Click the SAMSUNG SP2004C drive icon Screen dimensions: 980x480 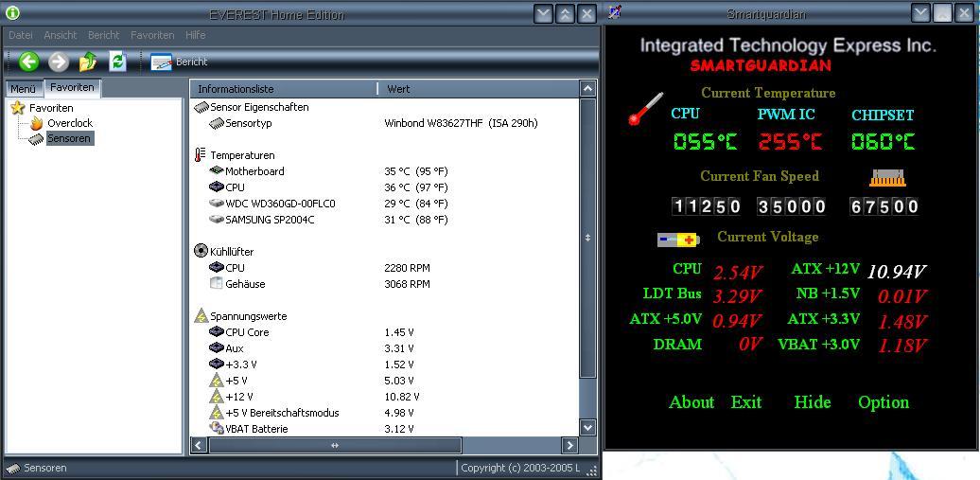(217, 220)
